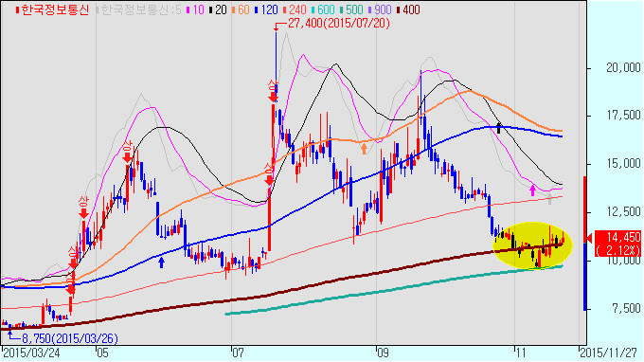Click the 2015/11/27 end date label
The width and height of the screenshot is (644, 362).
[609, 353]
